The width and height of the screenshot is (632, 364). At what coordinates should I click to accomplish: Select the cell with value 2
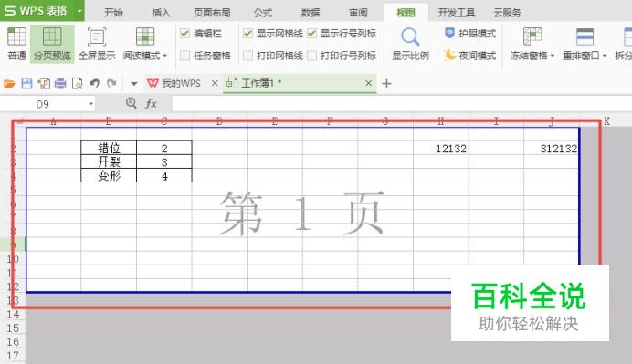point(164,148)
